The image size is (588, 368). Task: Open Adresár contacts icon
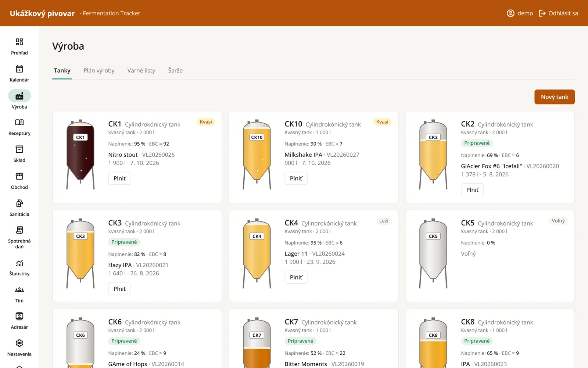[19, 316]
